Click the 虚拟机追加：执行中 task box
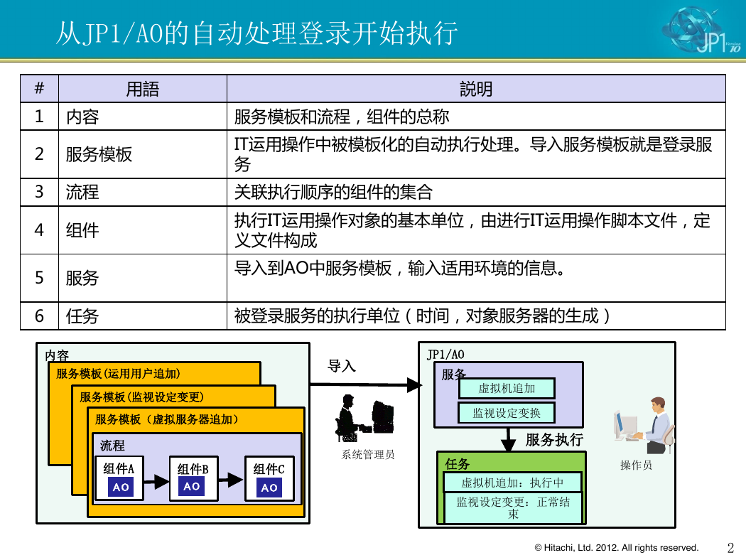This screenshot has height=560, width=746. pos(512,483)
